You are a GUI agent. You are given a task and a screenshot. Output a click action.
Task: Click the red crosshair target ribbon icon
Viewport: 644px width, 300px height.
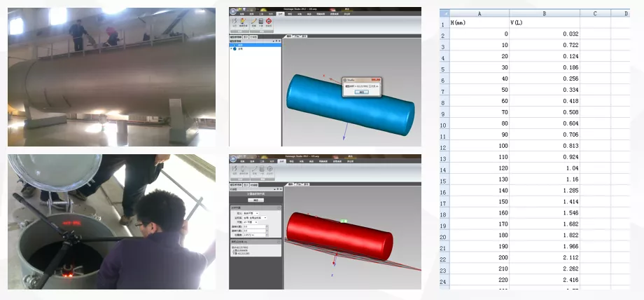269,22
